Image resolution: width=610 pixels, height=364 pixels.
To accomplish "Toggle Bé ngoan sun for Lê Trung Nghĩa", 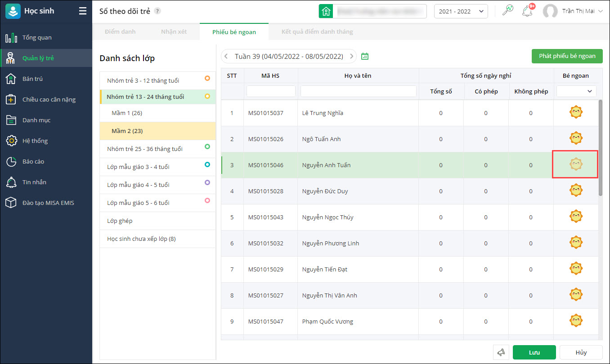I will point(576,112).
